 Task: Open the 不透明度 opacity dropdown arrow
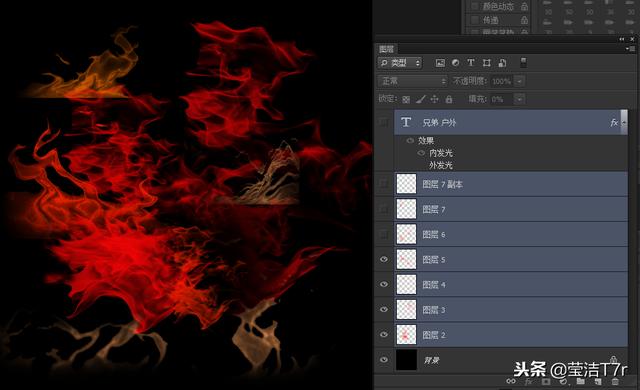[x=519, y=81]
